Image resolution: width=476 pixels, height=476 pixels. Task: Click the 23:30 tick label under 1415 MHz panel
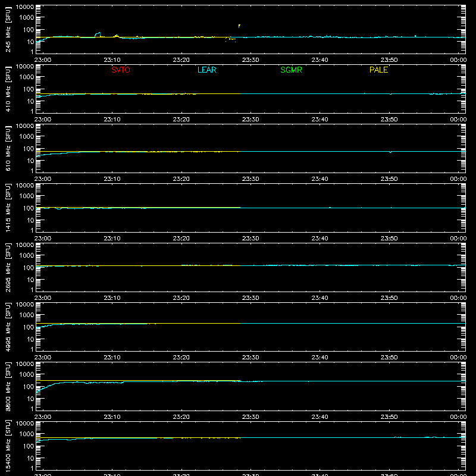tap(250, 239)
